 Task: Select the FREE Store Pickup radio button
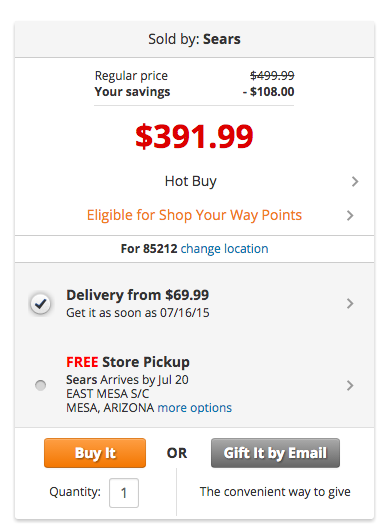[x=41, y=385]
